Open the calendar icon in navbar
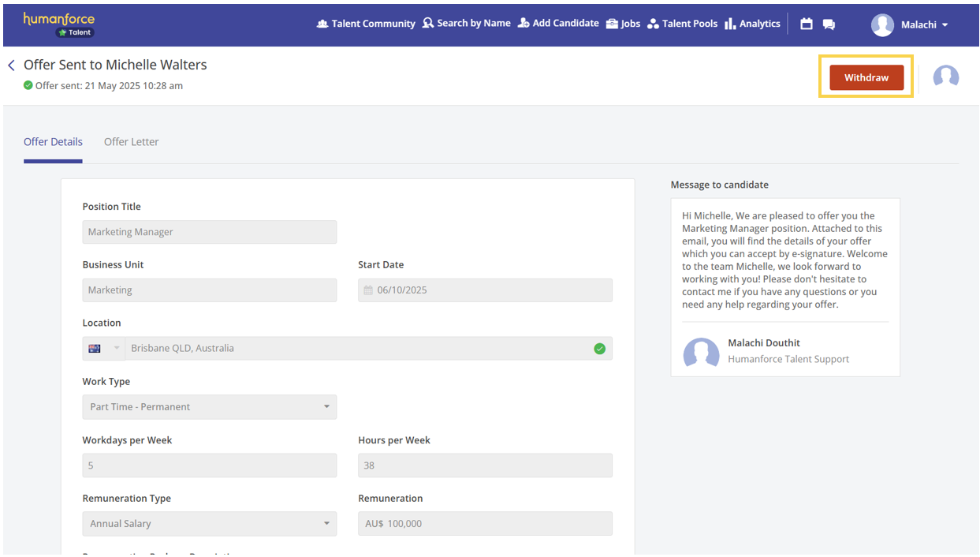980x557 pixels. click(806, 24)
